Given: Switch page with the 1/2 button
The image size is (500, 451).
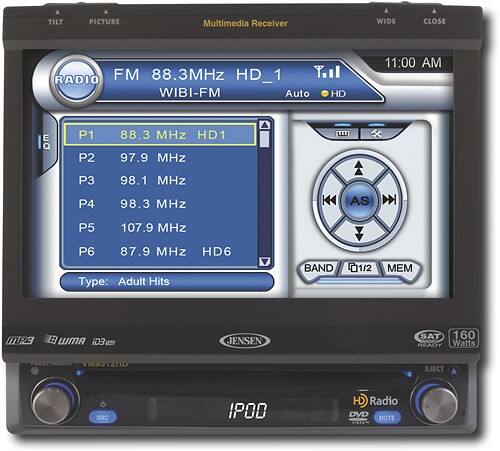Looking at the screenshot, I should click(360, 268).
